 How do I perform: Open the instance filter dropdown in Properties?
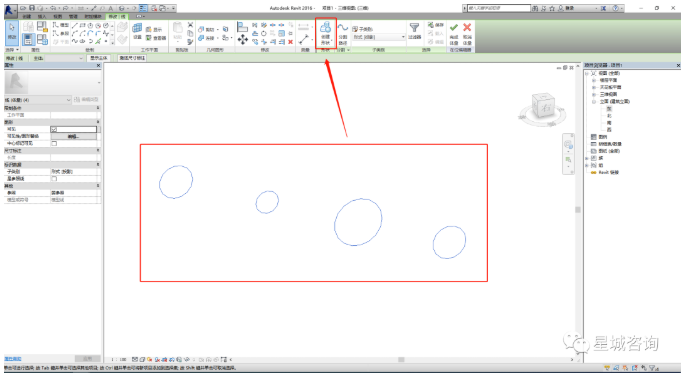[38, 100]
